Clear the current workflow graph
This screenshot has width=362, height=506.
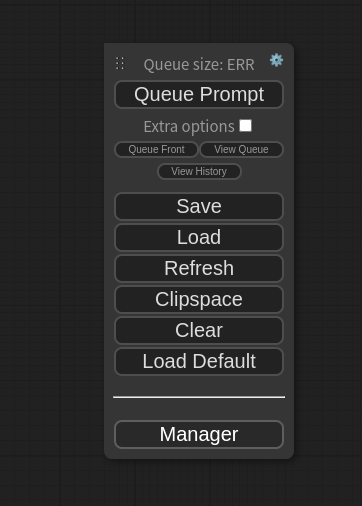pos(199,330)
